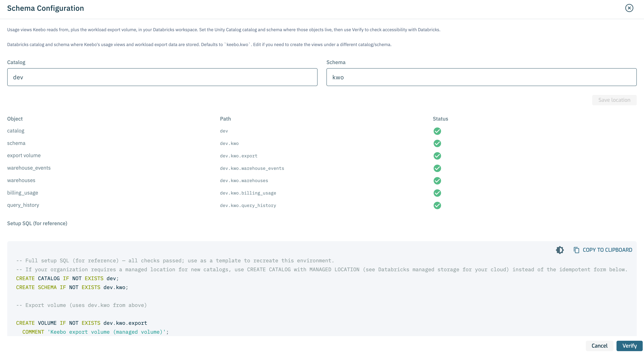Click the Setup SQL (for reference) heading
644x353 pixels.
(x=37, y=223)
